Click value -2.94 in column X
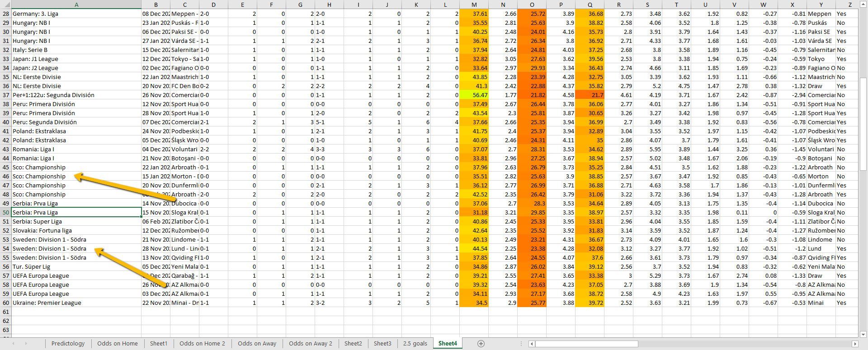This screenshot has height=350, width=868. [x=792, y=95]
